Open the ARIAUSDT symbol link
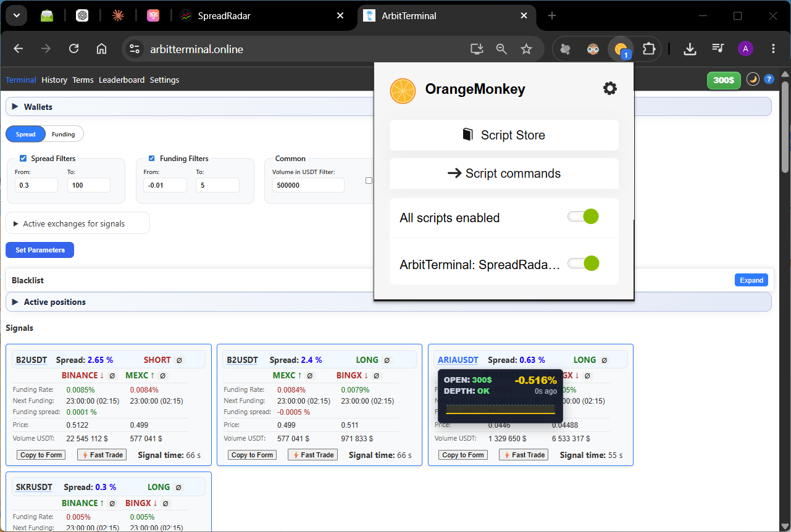 458,360
